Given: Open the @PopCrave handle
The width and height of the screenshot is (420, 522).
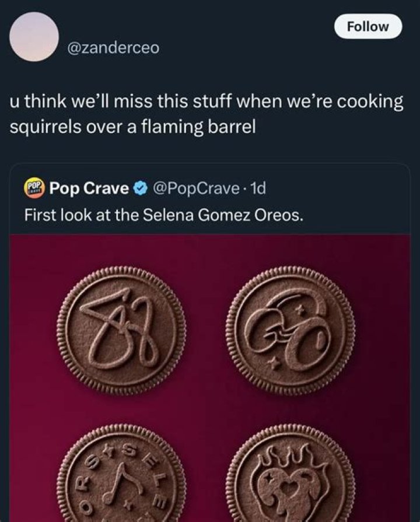Looking at the screenshot, I should [196, 188].
